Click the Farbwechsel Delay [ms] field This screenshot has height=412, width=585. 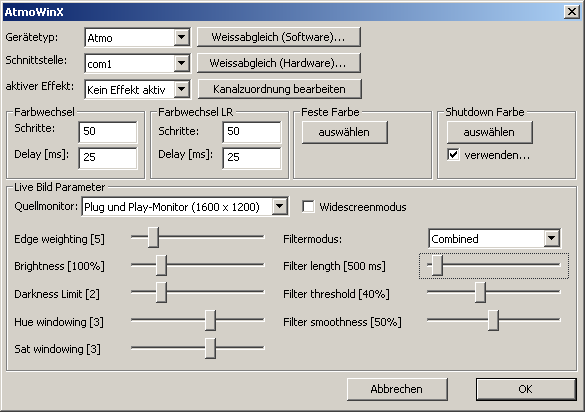point(108,158)
